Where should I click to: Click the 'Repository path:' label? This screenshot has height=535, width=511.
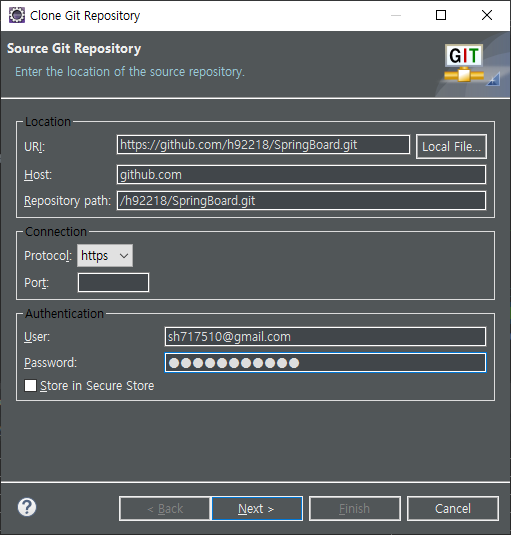point(67,201)
